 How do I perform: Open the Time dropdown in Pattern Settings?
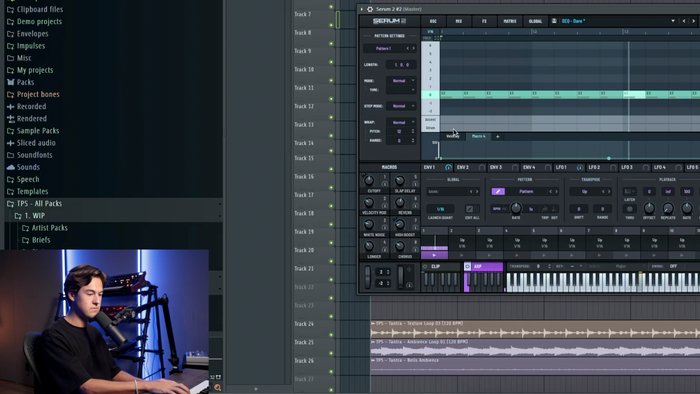click(401, 90)
